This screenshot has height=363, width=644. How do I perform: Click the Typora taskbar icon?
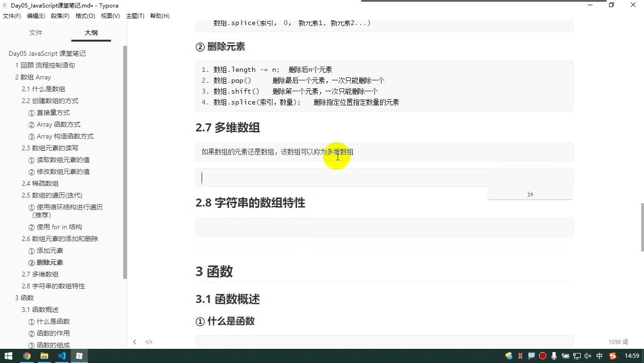[79, 356]
